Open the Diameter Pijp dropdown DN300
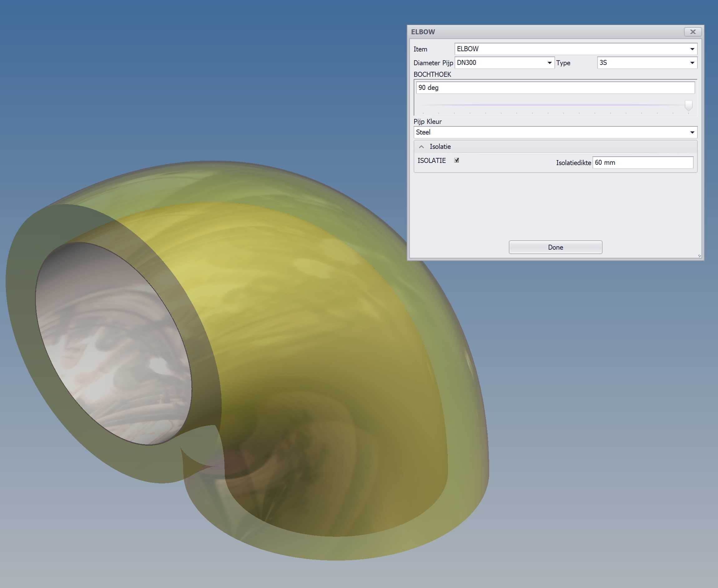 [x=504, y=63]
